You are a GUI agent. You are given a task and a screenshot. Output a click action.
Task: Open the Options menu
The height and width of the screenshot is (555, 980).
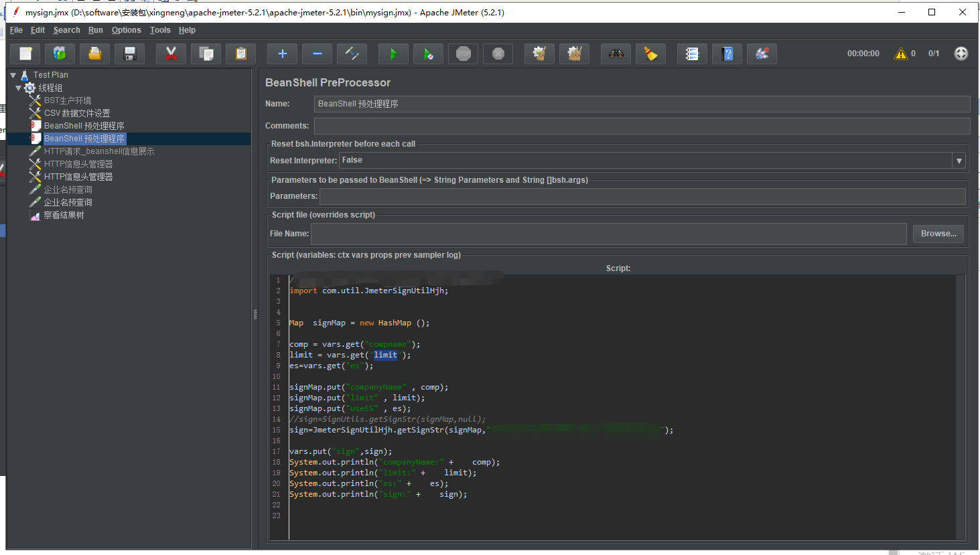126,30
